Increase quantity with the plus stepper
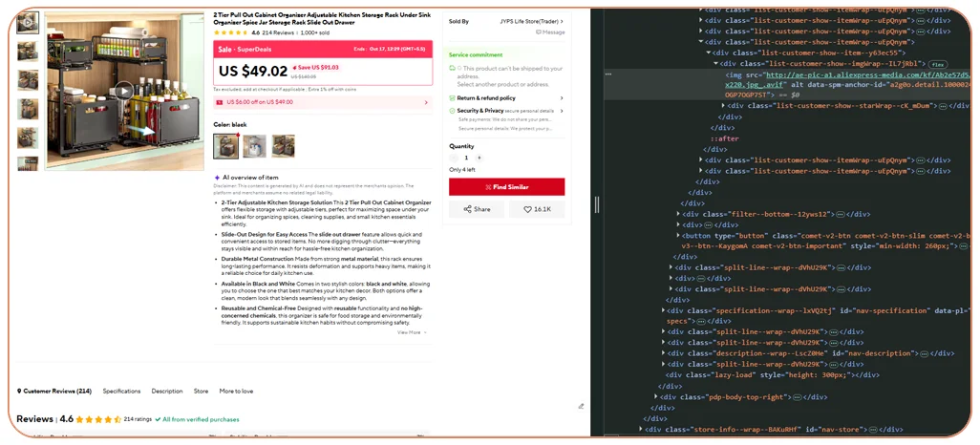This screenshot has width=980, height=445. tap(479, 159)
